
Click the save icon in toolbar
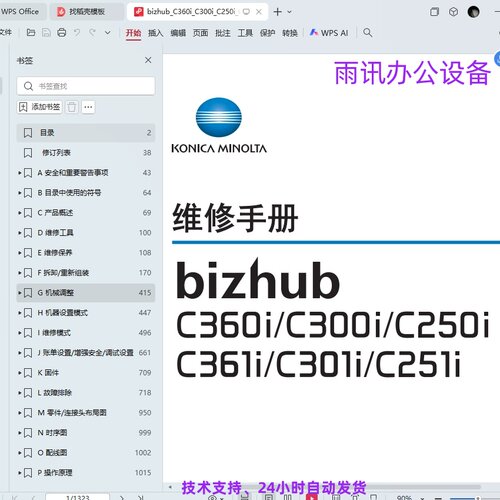tap(46, 33)
